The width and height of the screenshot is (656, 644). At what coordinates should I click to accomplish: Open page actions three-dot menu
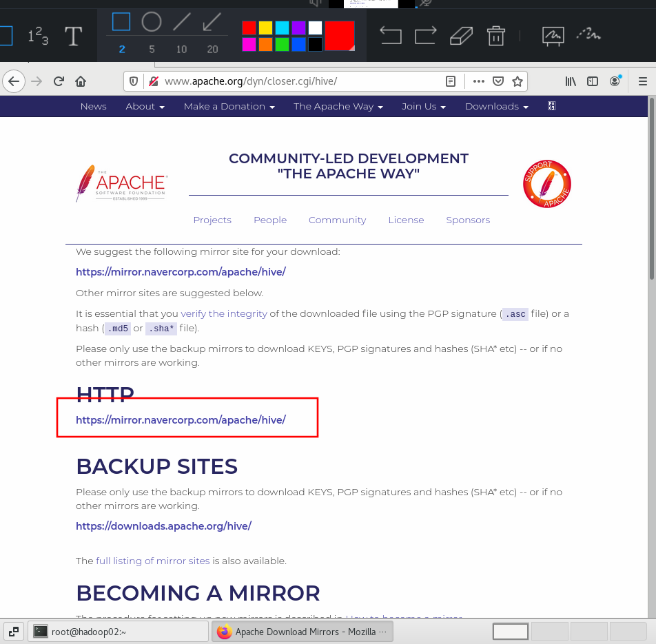click(x=479, y=81)
